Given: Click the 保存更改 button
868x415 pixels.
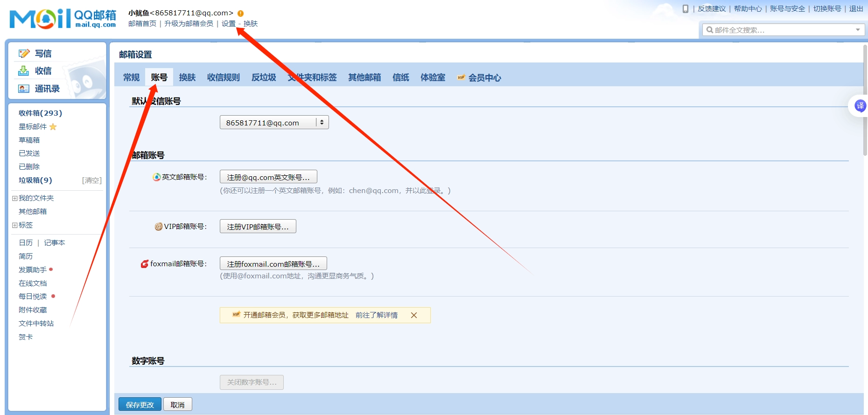Looking at the screenshot, I should [x=140, y=405].
